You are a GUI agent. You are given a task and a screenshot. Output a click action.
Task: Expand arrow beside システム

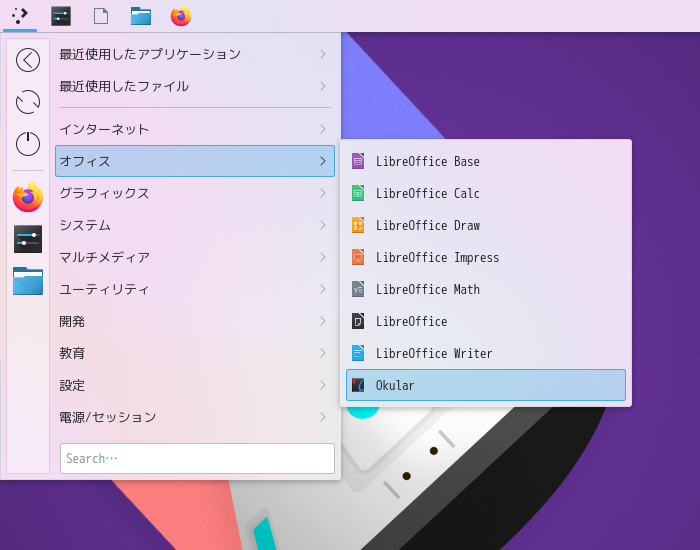pos(323,225)
